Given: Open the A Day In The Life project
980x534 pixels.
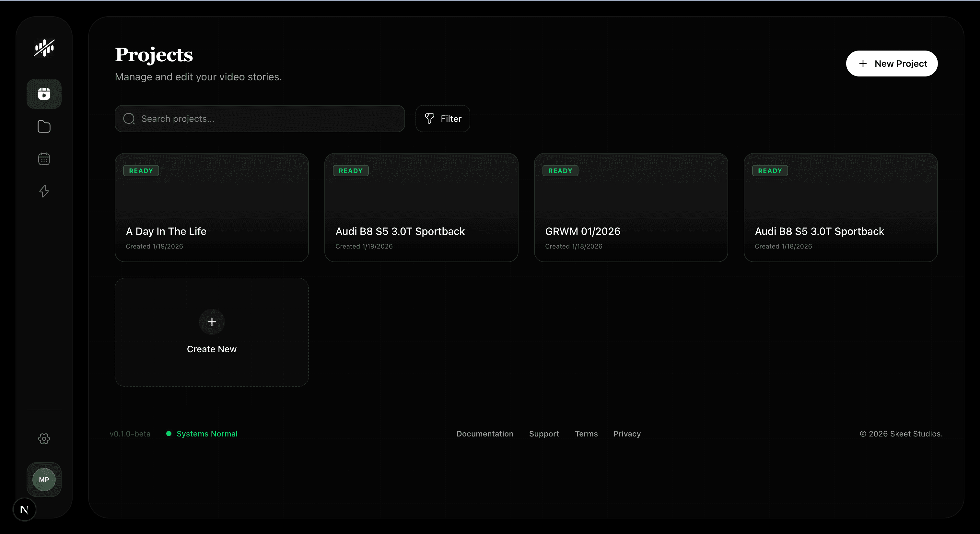Looking at the screenshot, I should click(212, 207).
